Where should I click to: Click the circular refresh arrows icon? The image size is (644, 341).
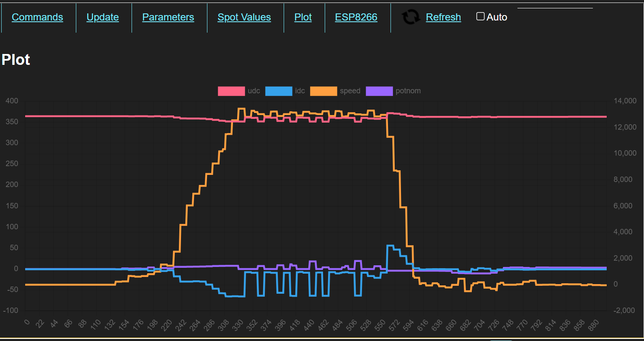[x=411, y=17]
